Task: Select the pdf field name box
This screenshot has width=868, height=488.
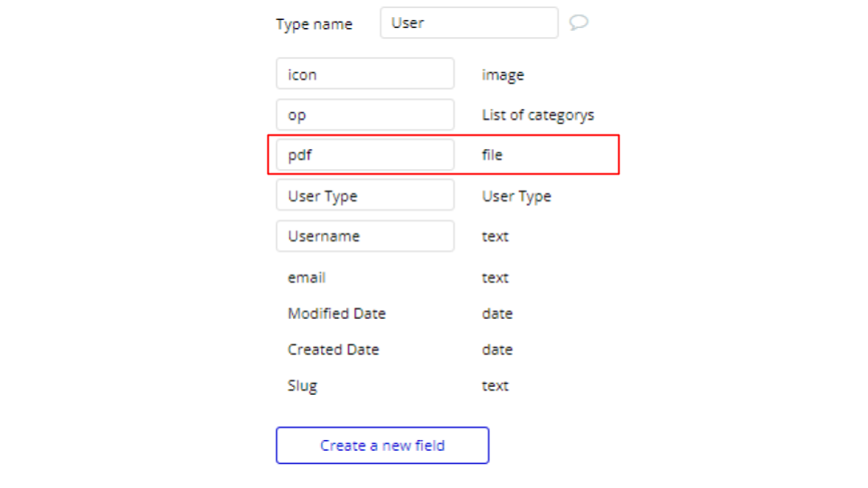Action: tap(365, 155)
